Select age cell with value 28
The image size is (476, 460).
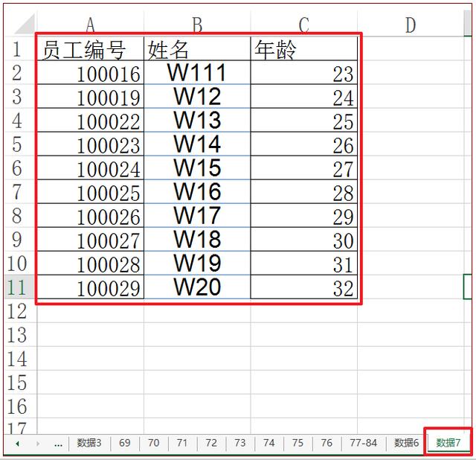click(304, 192)
